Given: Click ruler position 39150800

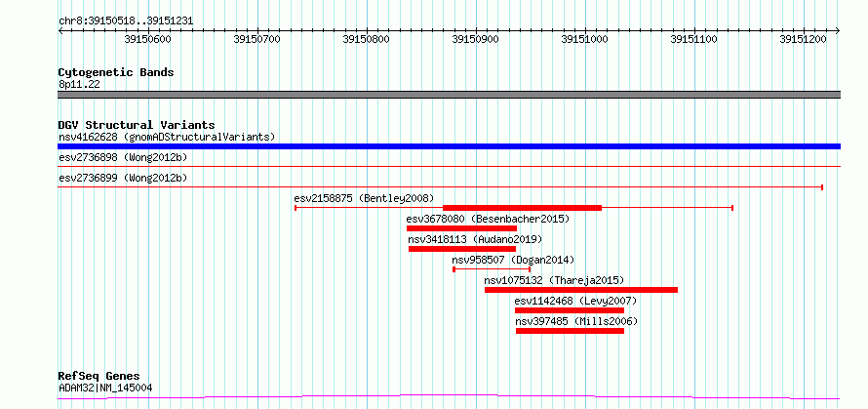Looking at the screenshot, I should [366, 39].
